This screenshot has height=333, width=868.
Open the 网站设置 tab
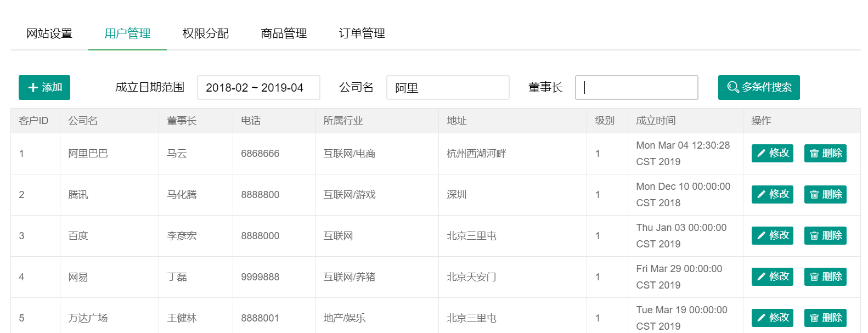click(x=49, y=33)
